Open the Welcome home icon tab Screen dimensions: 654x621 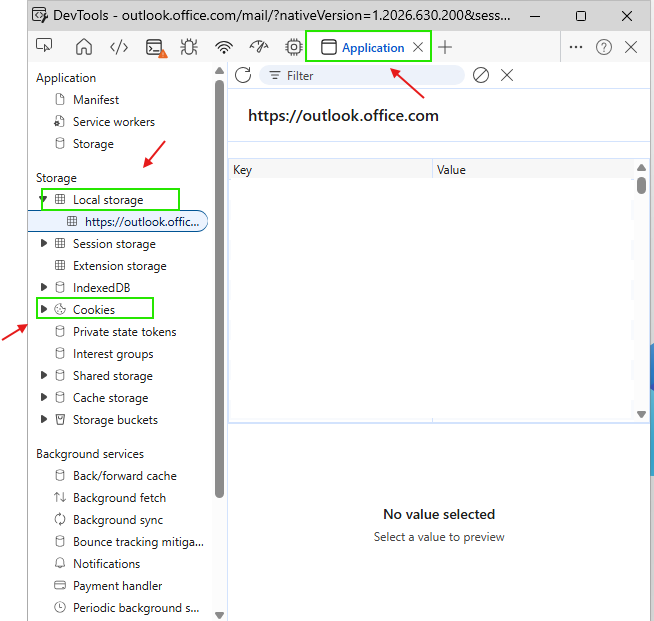coord(84,47)
